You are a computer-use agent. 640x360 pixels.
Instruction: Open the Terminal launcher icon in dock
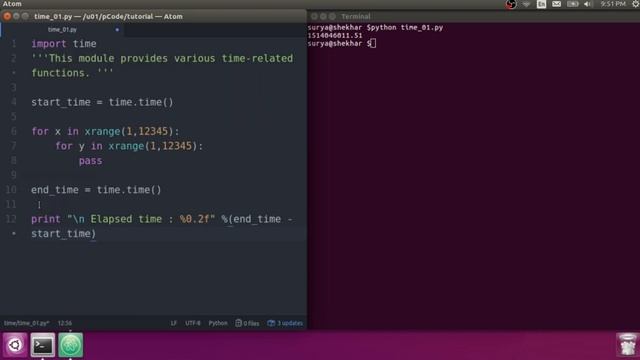(43, 345)
